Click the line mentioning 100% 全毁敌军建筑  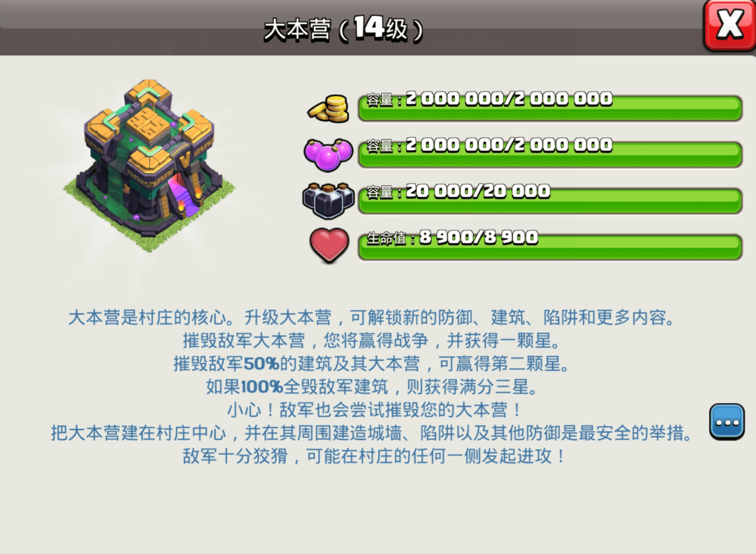[371, 387]
